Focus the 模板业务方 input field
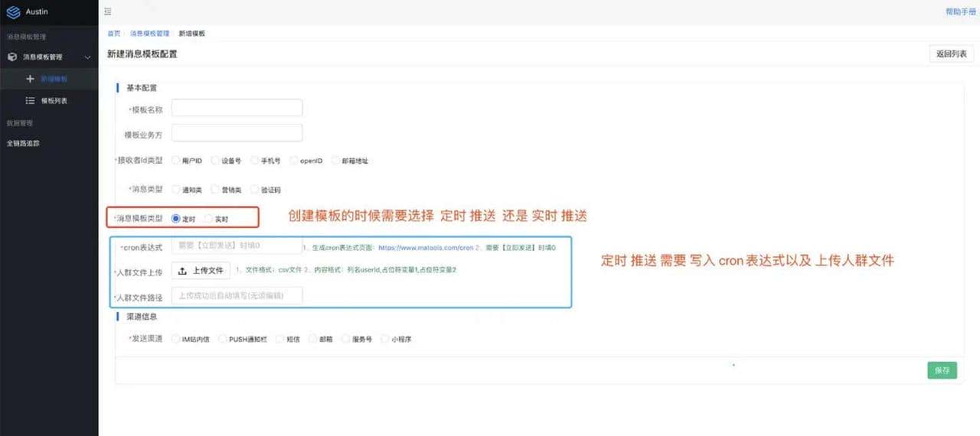The image size is (980, 436). (237, 133)
